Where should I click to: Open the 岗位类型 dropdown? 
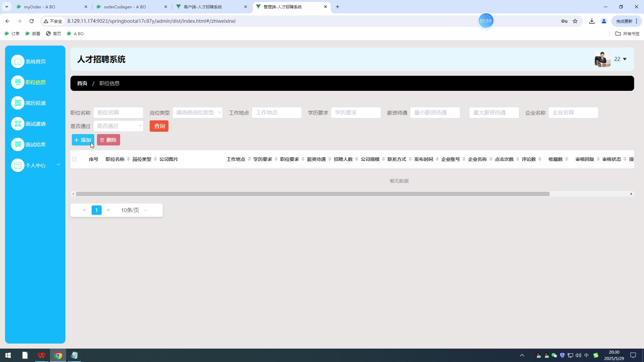(x=197, y=113)
